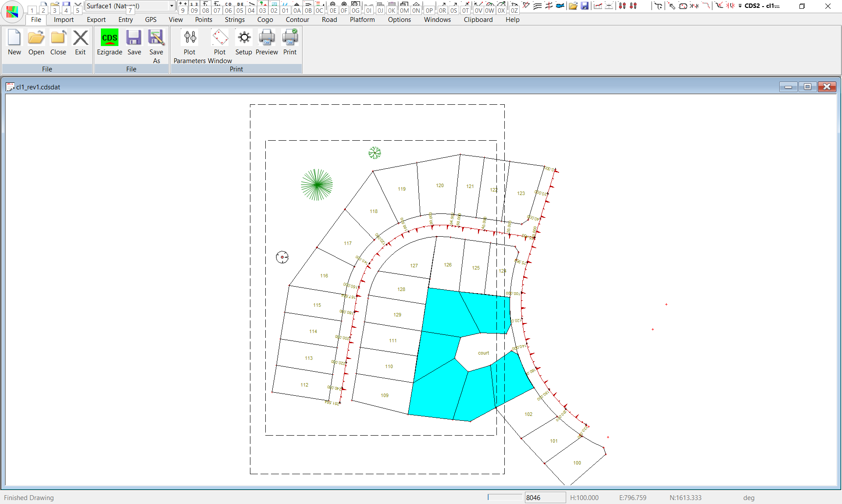842x504 pixels.
Task: Switch to the Cogo tab
Action: (265, 20)
